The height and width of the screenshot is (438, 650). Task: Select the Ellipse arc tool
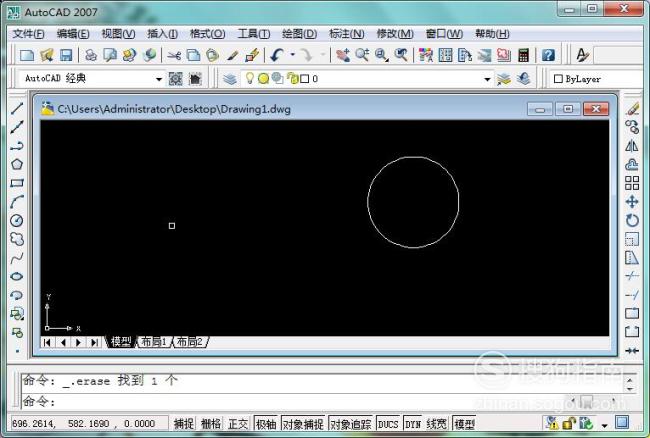(x=17, y=295)
